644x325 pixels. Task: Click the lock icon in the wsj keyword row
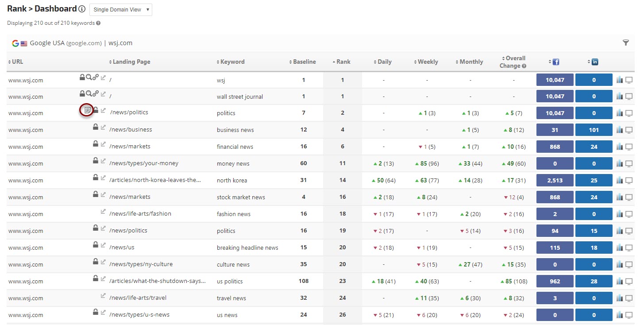pos(82,78)
